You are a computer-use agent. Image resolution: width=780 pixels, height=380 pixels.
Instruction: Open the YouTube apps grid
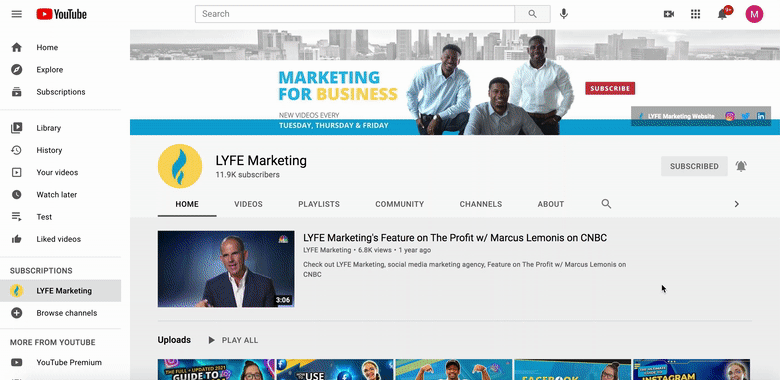[x=695, y=14]
